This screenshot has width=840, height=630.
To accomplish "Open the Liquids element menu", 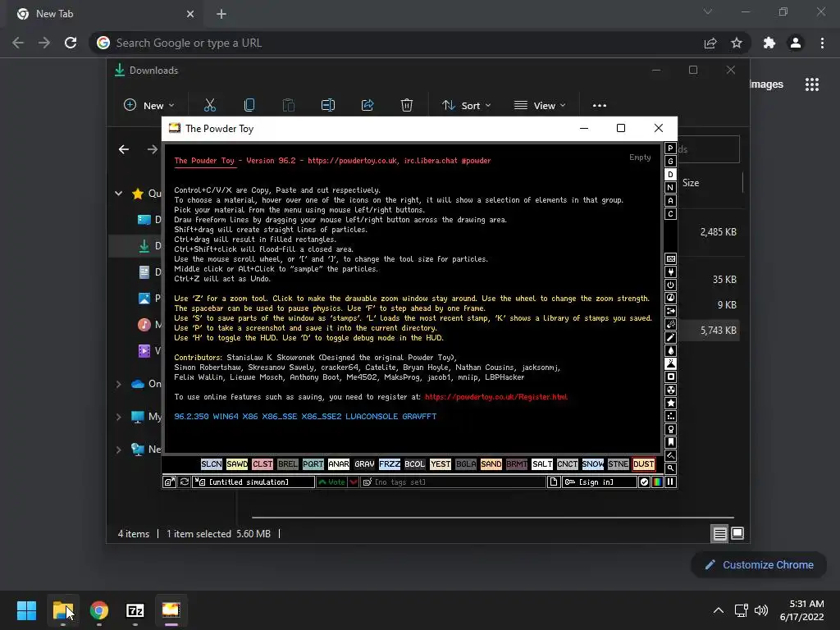I will [670, 350].
